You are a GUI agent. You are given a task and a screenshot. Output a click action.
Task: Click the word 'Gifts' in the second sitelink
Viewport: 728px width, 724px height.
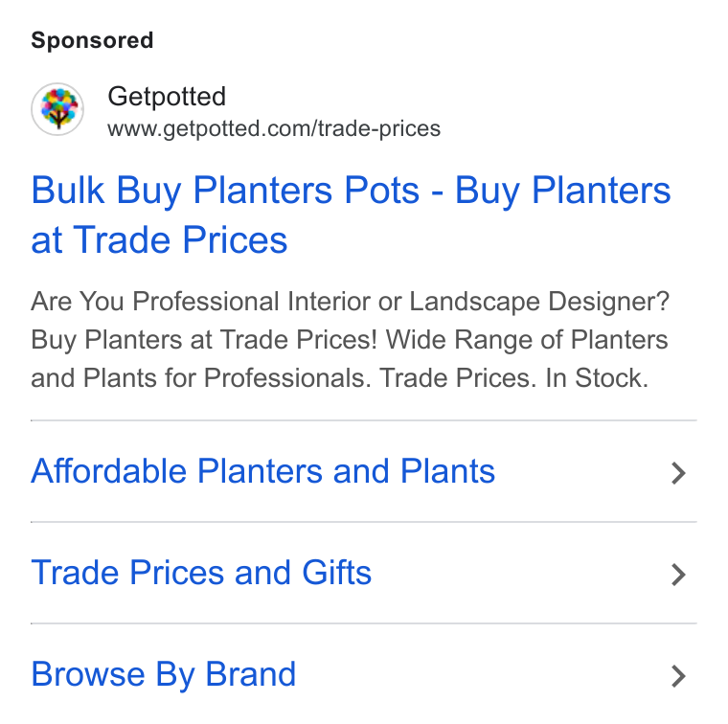[x=336, y=573]
